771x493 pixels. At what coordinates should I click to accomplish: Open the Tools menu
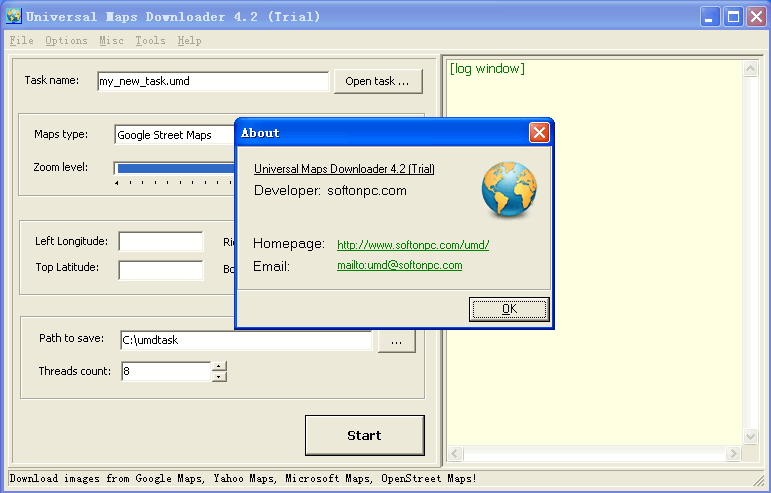pos(150,41)
